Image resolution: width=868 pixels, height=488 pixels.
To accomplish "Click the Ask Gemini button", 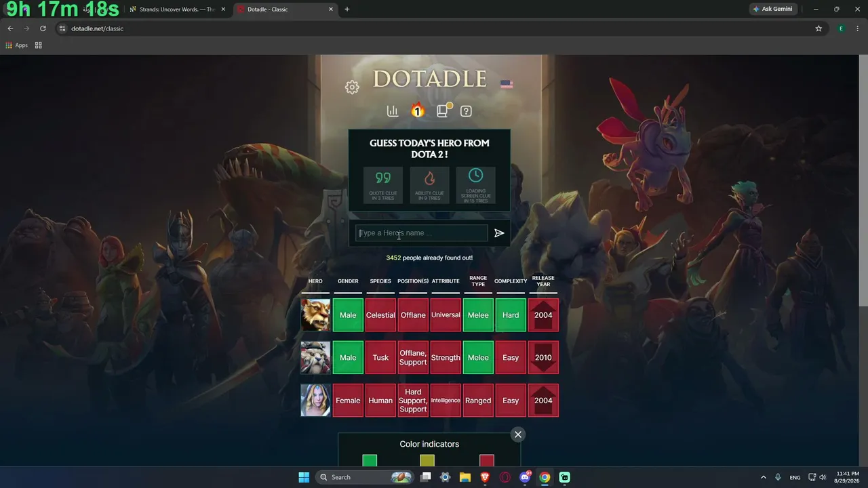I will tap(772, 9).
